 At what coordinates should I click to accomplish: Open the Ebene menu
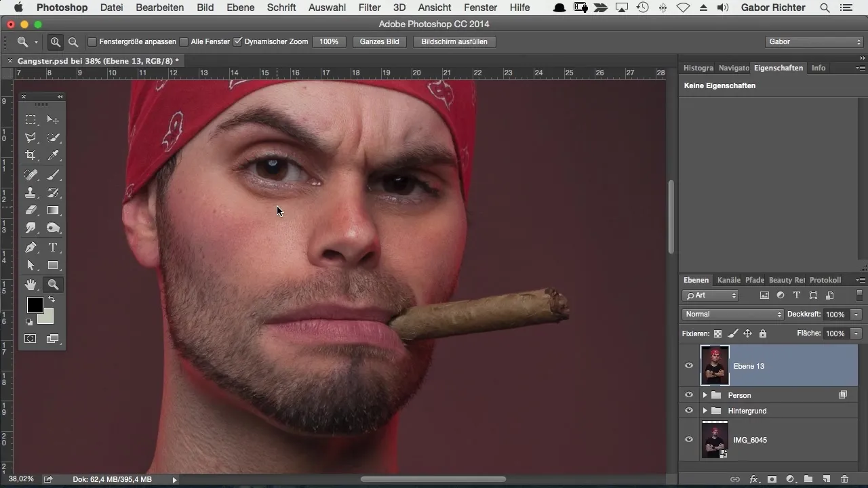click(241, 7)
